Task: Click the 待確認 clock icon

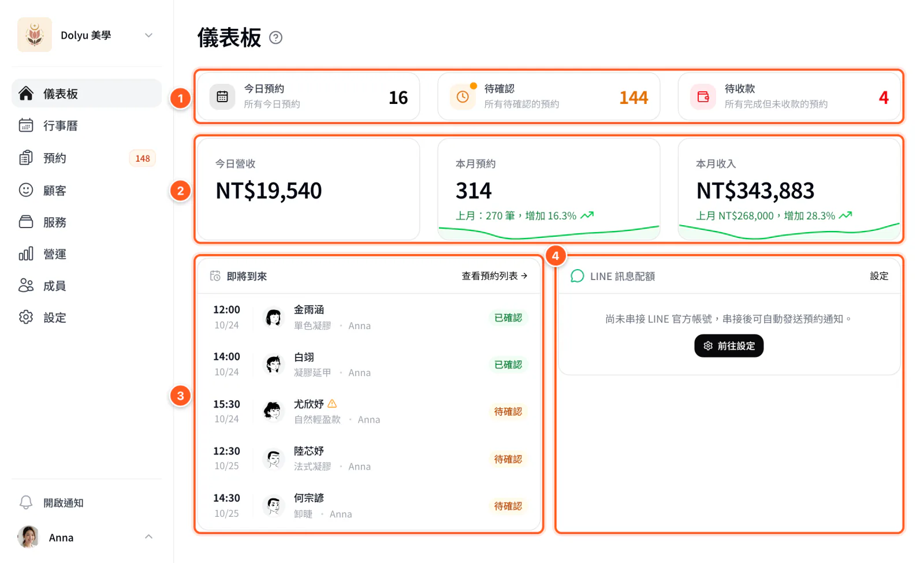Action: coord(463,96)
